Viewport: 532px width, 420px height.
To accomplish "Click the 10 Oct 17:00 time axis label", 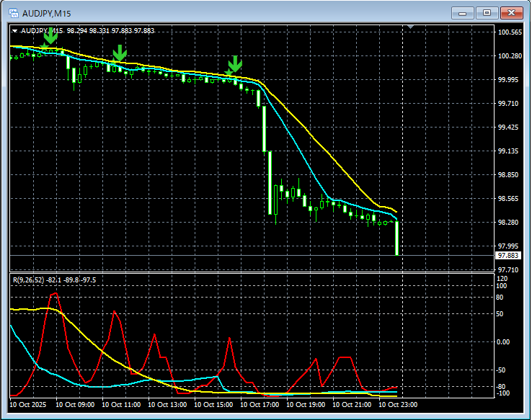I will (261, 405).
